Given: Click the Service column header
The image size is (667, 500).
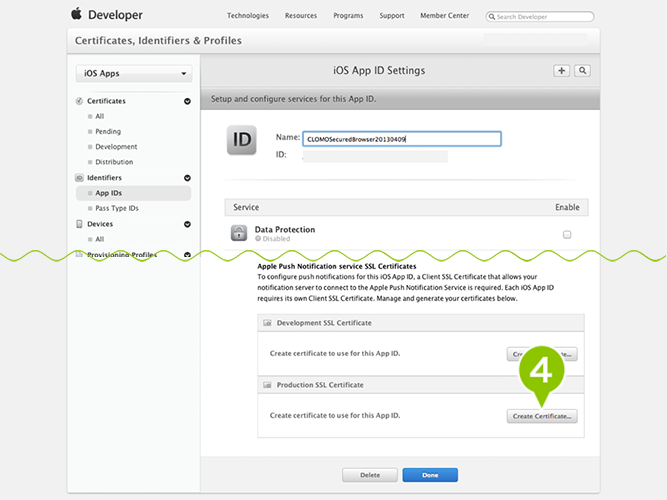Looking at the screenshot, I should 246,207.
